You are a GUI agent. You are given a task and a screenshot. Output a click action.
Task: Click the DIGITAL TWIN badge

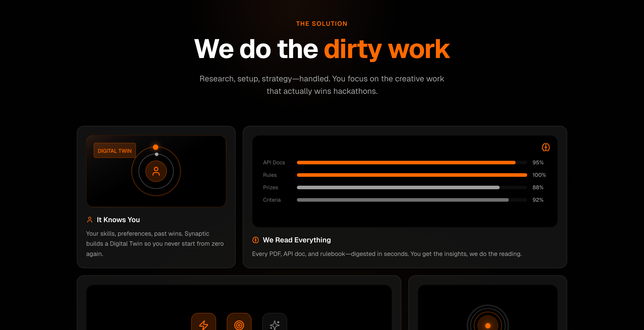[x=115, y=151]
